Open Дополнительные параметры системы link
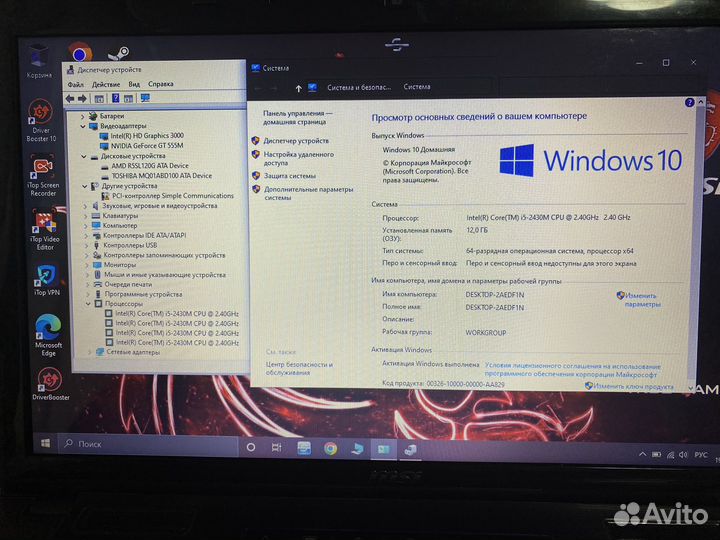The image size is (720, 540). [x=308, y=193]
